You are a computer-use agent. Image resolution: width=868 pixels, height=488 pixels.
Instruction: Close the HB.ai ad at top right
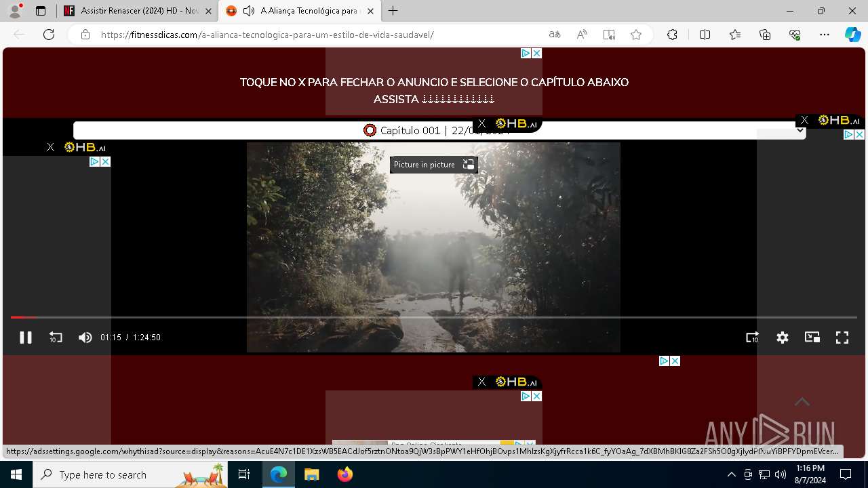[804, 120]
